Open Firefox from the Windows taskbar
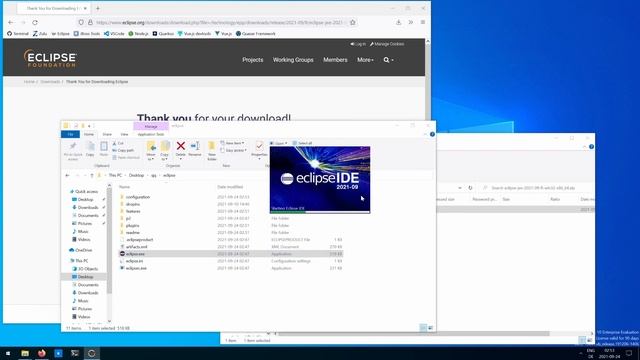The height and width of the screenshot is (360, 640). pyautogui.click(x=42, y=353)
